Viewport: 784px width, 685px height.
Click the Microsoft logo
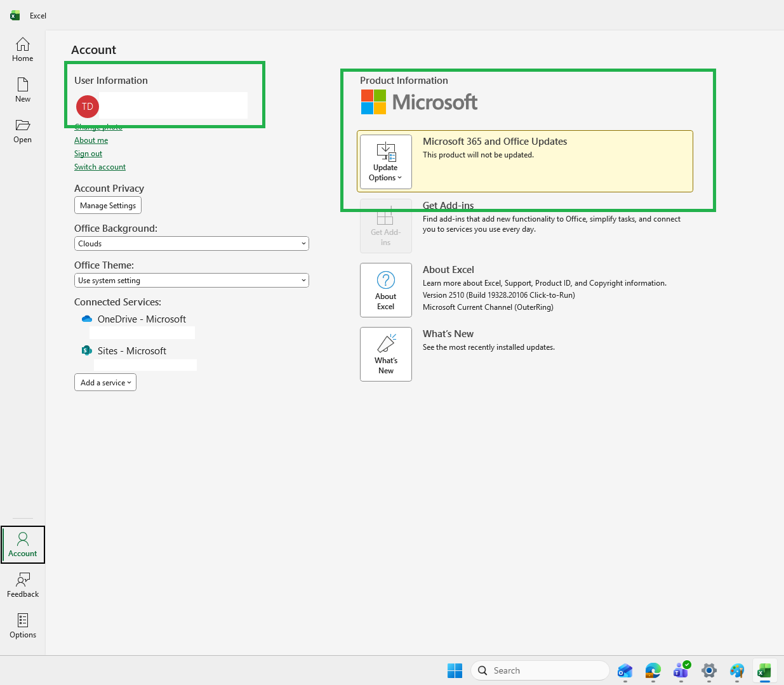click(419, 102)
